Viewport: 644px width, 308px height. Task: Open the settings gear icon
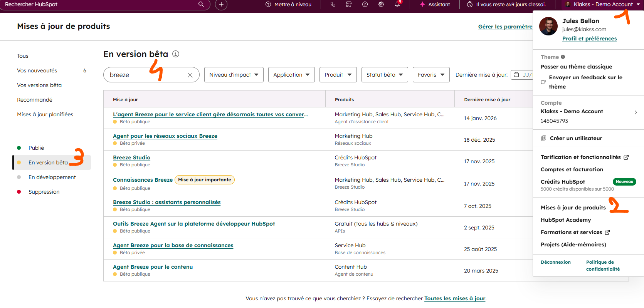click(x=381, y=4)
